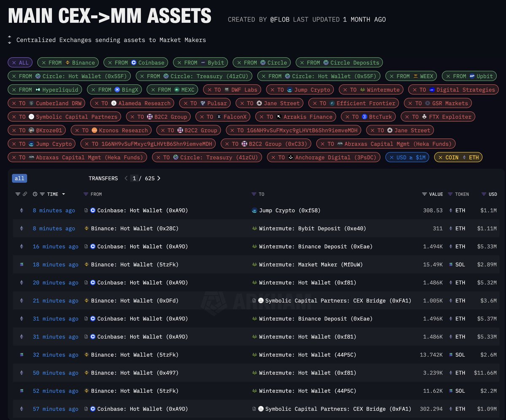506x420 pixels.
Task: Toggle the FROM Coinbase filter chip
Action: pyautogui.click(x=136, y=62)
